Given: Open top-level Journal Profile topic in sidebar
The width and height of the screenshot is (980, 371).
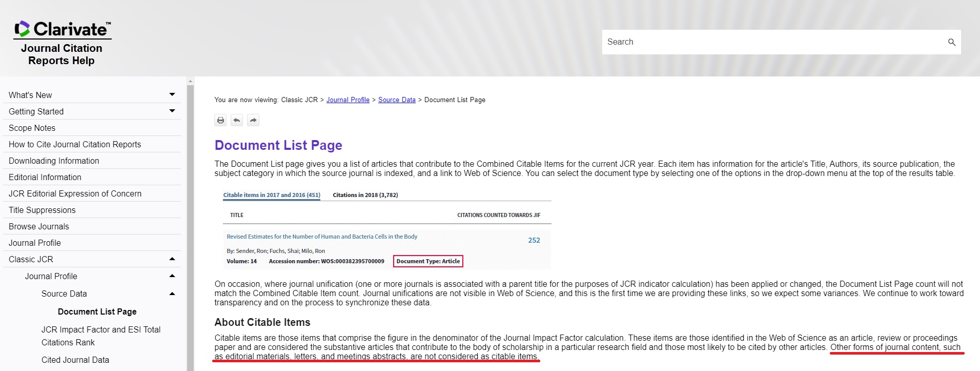Looking at the screenshot, I should pyautogui.click(x=35, y=243).
